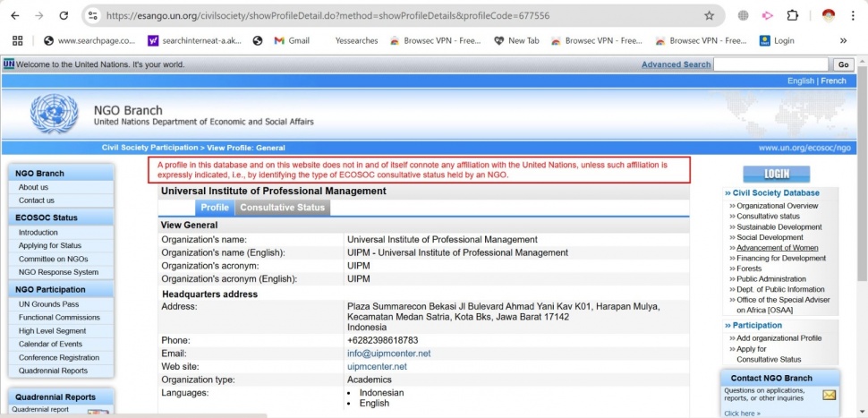868x418 pixels.
Task: Click the UN logo icon beside Welcome text
Action: coord(8,64)
